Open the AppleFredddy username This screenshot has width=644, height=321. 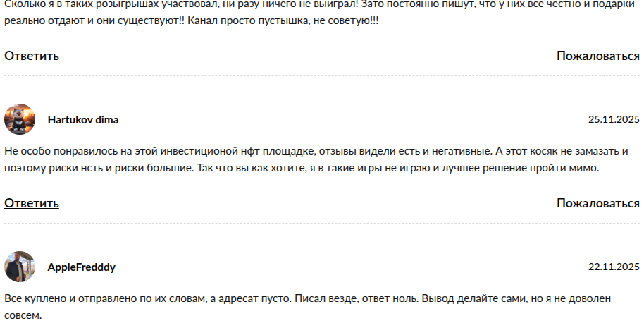coord(82,267)
